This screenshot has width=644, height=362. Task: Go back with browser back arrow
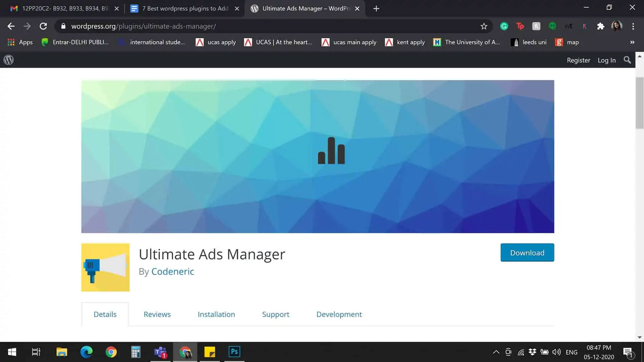(x=11, y=26)
